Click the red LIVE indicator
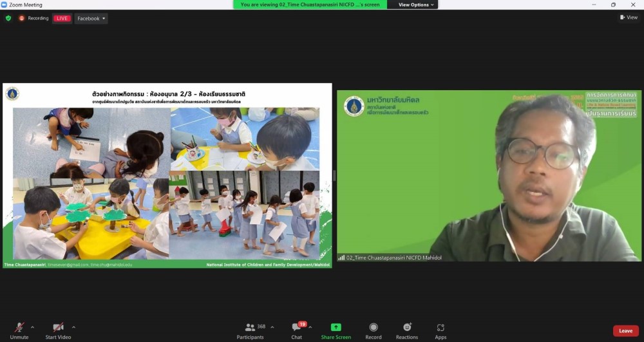The image size is (644, 342). [62, 19]
